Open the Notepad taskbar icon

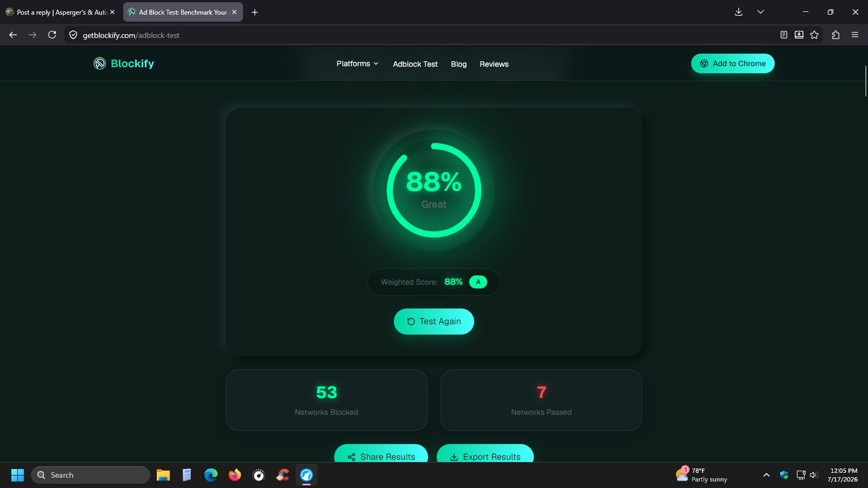click(187, 475)
